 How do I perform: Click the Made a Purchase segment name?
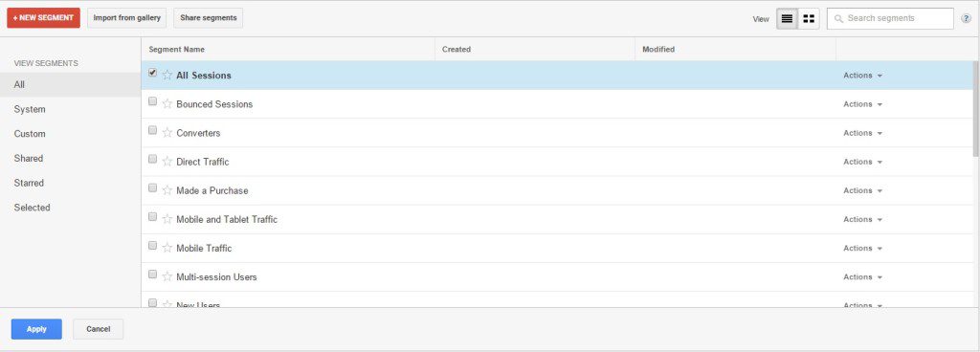pos(212,190)
